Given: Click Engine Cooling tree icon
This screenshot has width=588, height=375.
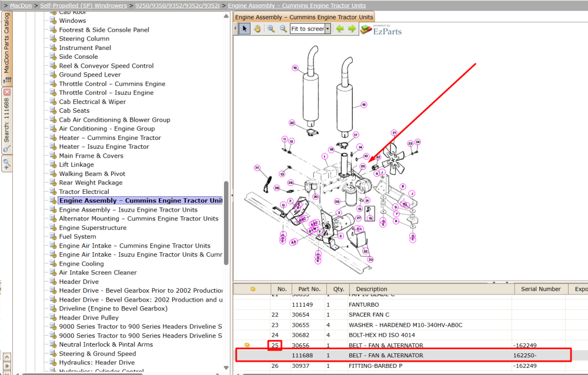Looking at the screenshot, I should coord(54,264).
